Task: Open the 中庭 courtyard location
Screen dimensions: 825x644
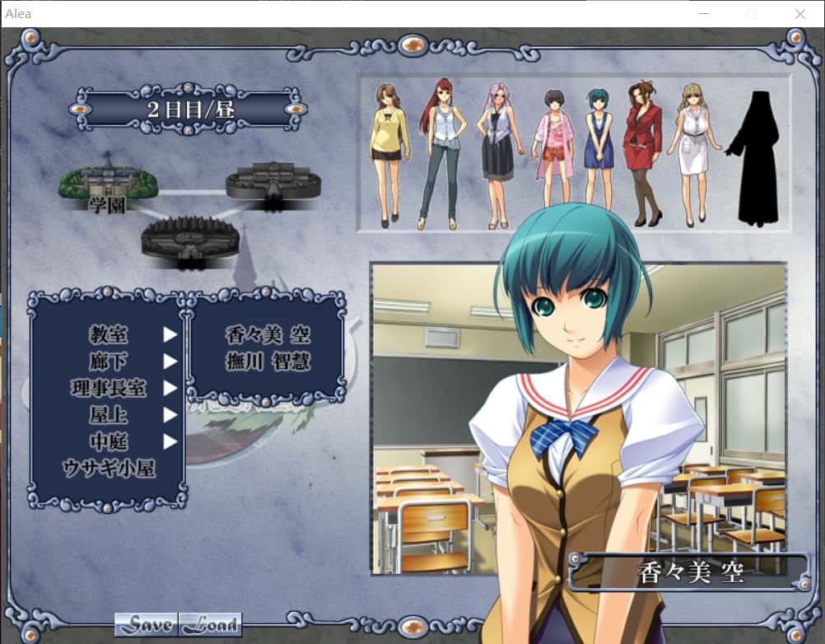Action: pyautogui.click(x=109, y=441)
